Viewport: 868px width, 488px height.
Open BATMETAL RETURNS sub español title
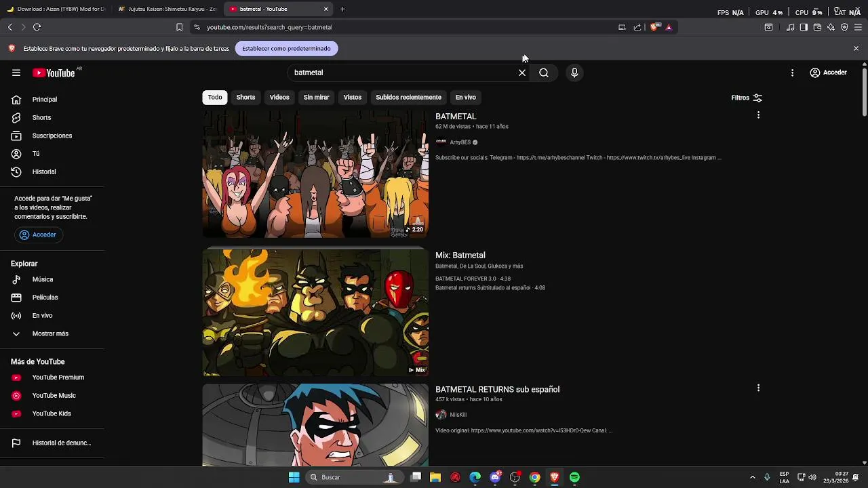(497, 390)
